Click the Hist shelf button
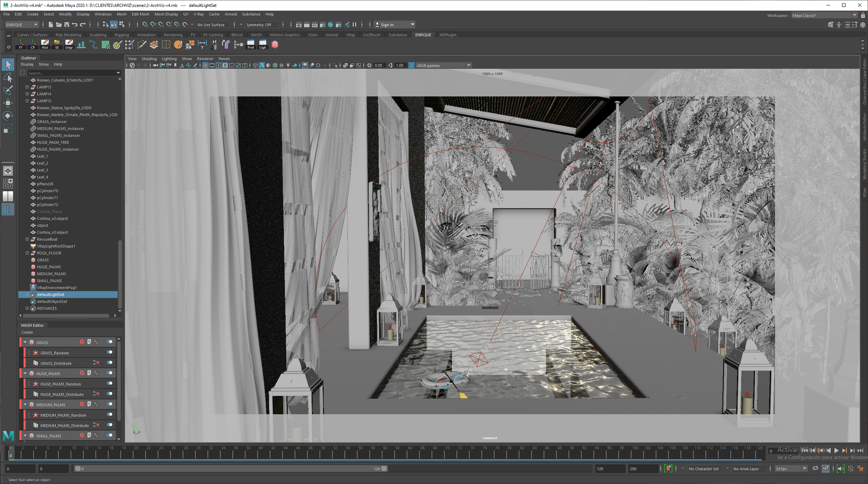 [45, 44]
